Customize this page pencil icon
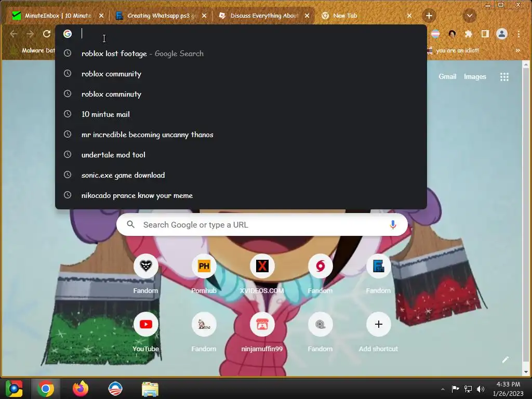This screenshot has height=399, width=532. click(x=505, y=360)
